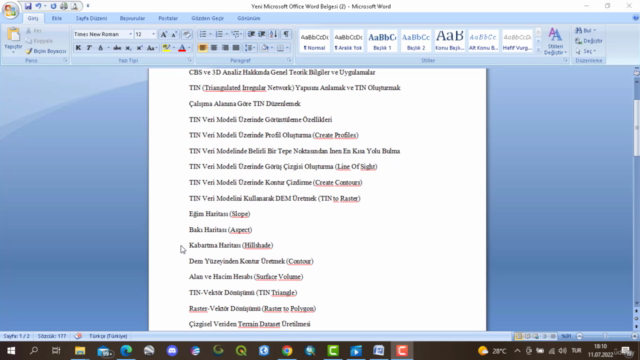Toggle right text alignment
This screenshot has height=360, width=640.
pyautogui.click(x=225, y=48)
